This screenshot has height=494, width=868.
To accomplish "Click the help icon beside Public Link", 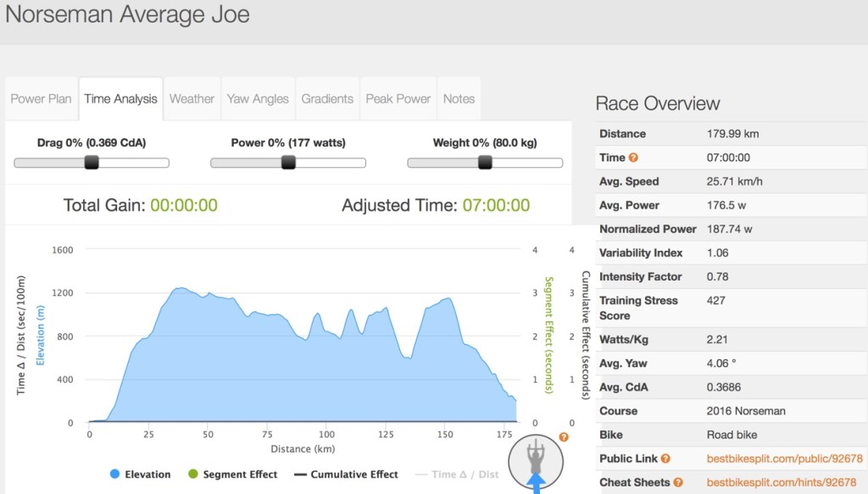I will [x=665, y=458].
